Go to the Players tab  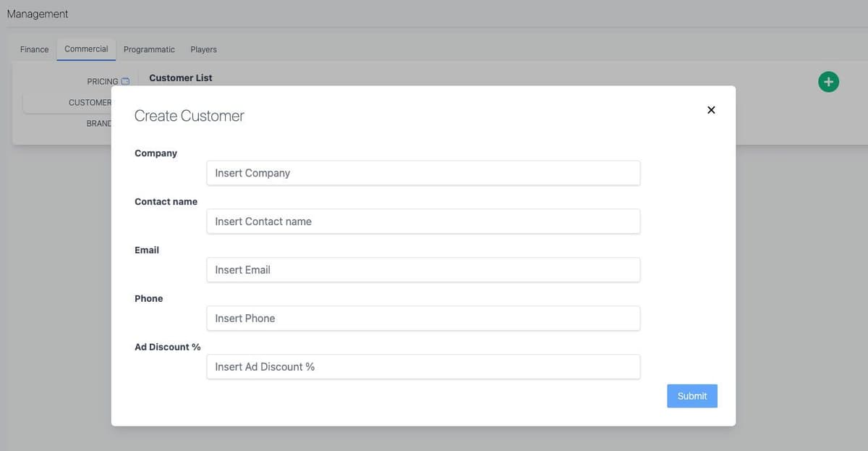click(x=203, y=49)
